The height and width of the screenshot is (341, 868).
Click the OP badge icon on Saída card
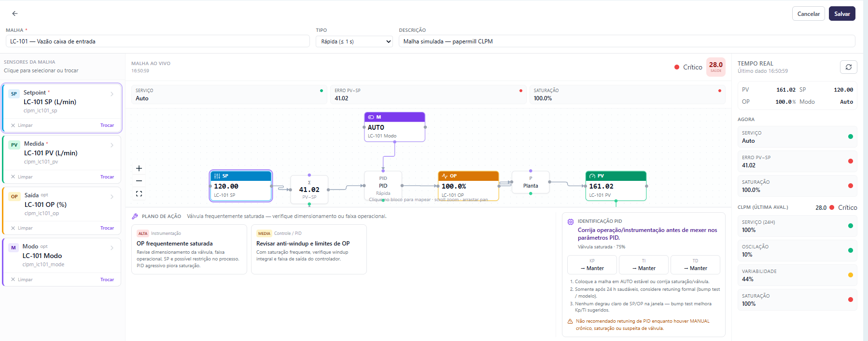coord(14,196)
